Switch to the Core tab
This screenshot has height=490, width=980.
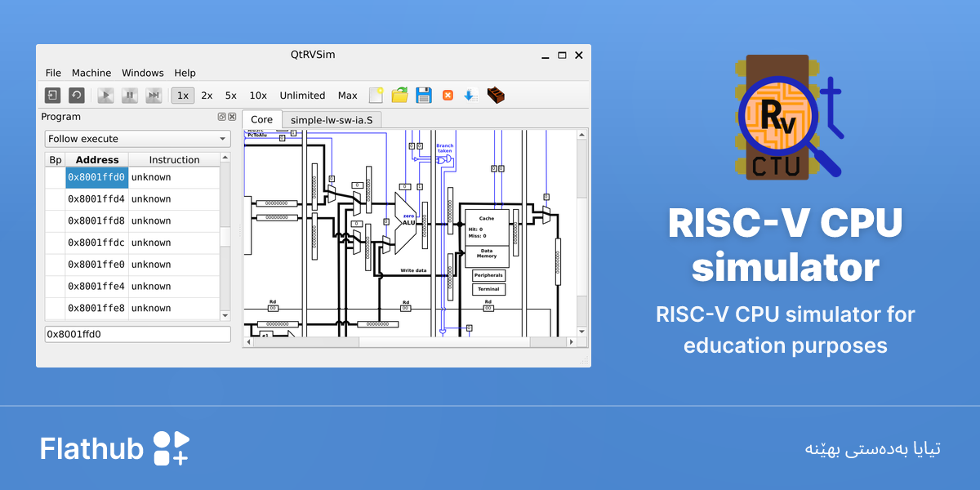coord(261,119)
